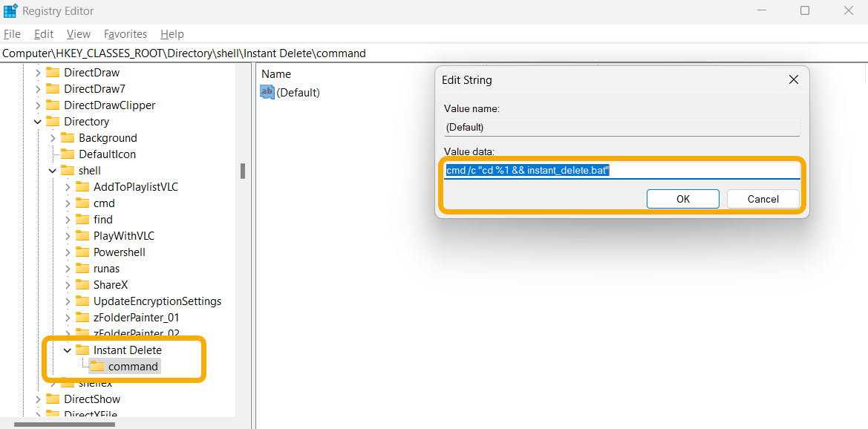
Task: Click the AddToPlaylistVLC folder icon
Action: pos(82,186)
